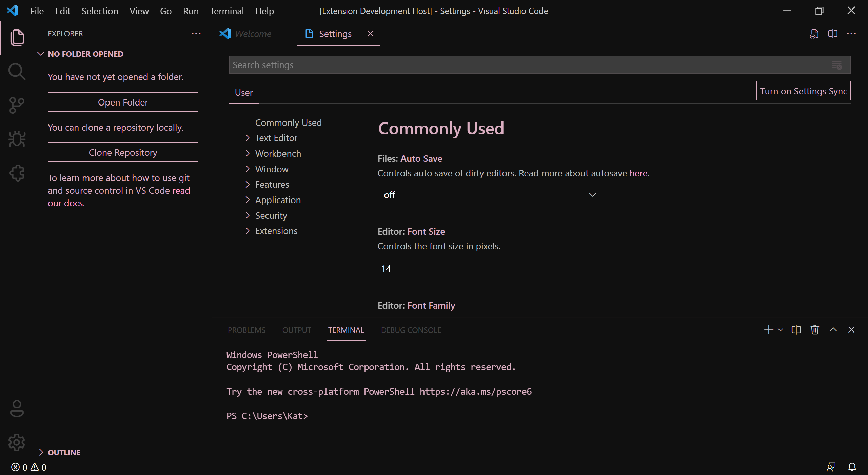Open the Manage gear icon
The height and width of the screenshot is (475, 868).
[17, 442]
